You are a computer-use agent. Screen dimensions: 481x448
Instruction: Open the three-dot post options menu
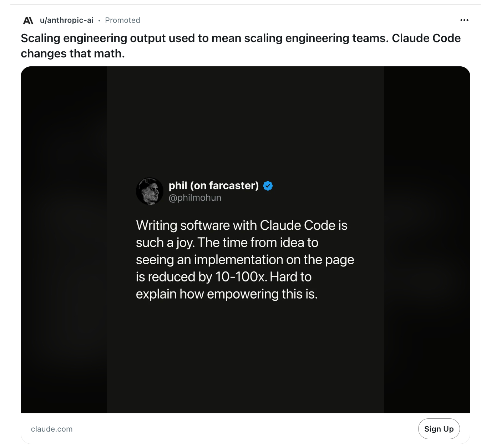tap(464, 20)
